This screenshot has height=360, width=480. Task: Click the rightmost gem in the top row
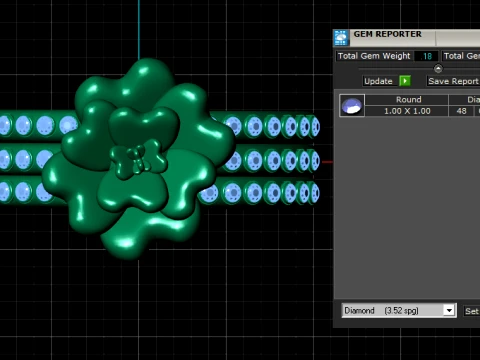pyautogui.click(x=315, y=127)
